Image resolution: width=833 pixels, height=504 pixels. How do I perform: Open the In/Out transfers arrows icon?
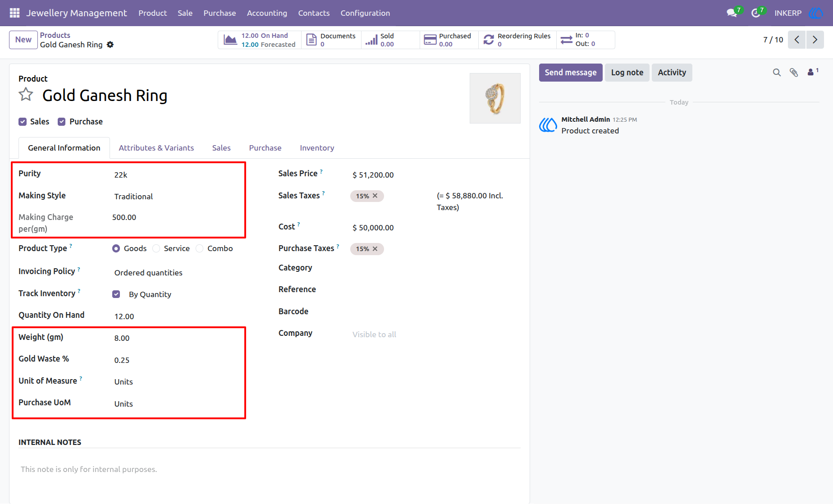(x=567, y=40)
